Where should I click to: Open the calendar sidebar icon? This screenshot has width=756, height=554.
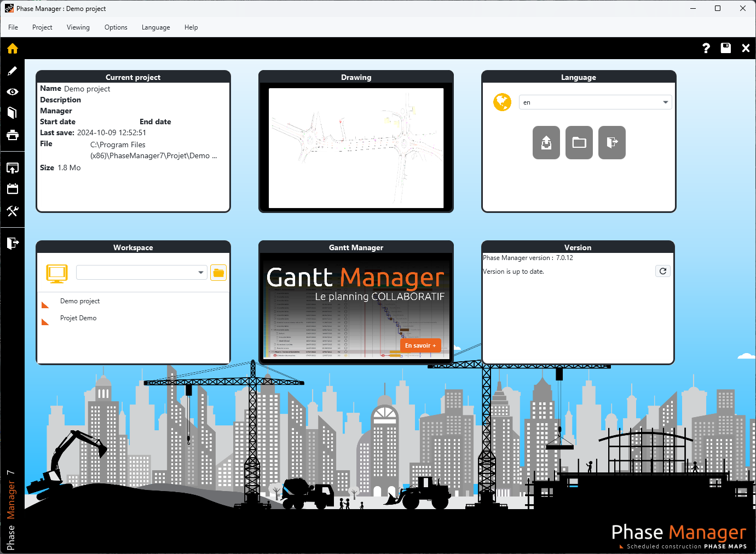point(13,189)
